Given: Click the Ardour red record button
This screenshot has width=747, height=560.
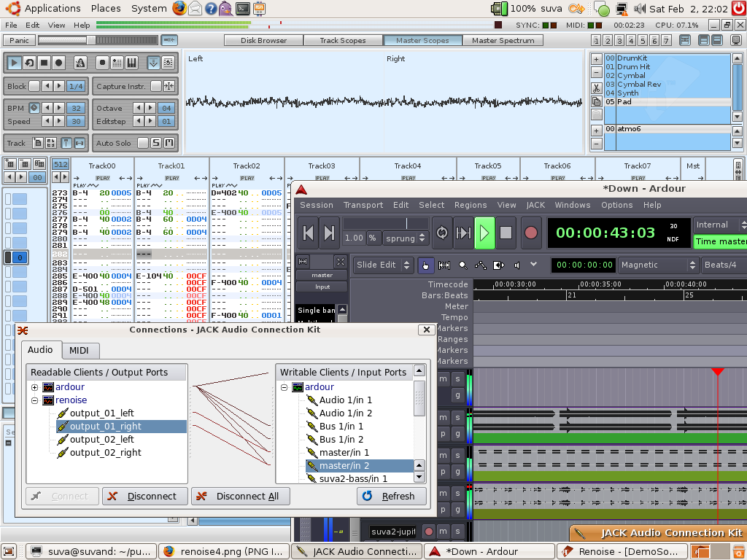Looking at the screenshot, I should pos(531,233).
